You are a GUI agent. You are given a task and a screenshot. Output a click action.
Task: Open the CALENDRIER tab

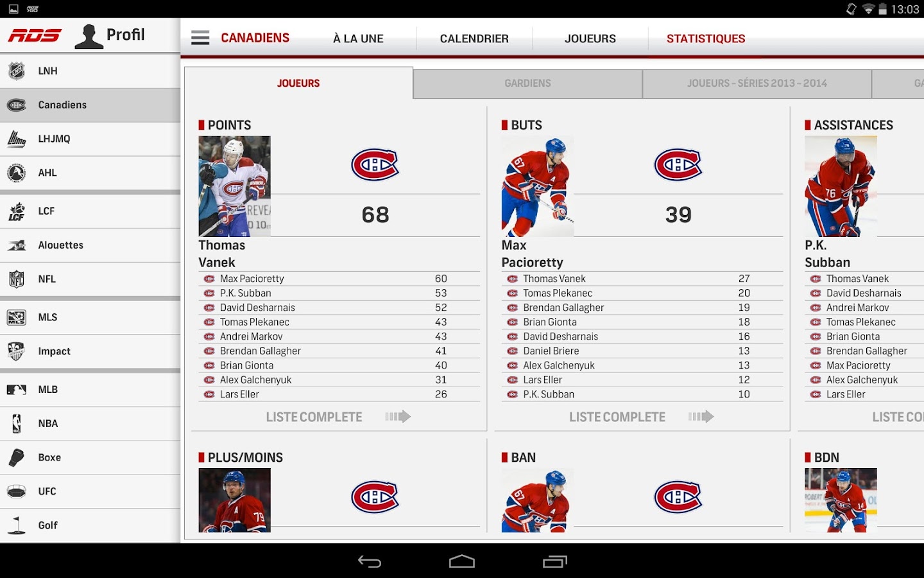point(474,39)
